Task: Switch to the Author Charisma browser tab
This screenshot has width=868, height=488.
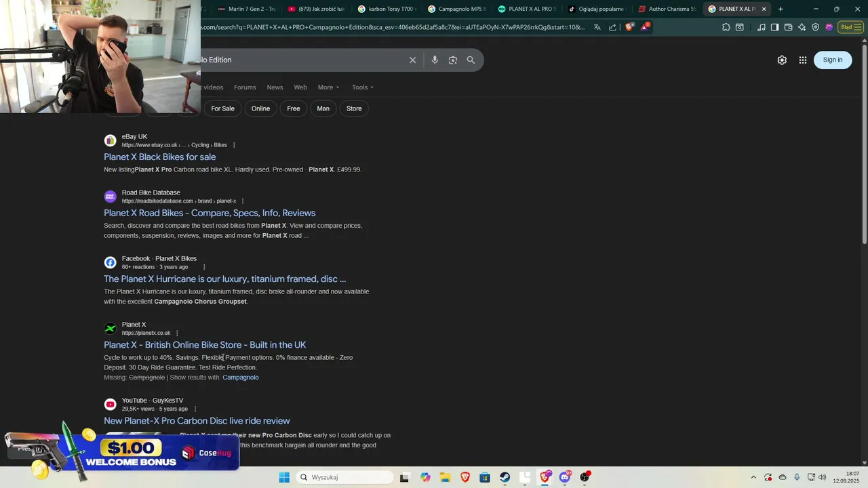Action: [x=667, y=9]
